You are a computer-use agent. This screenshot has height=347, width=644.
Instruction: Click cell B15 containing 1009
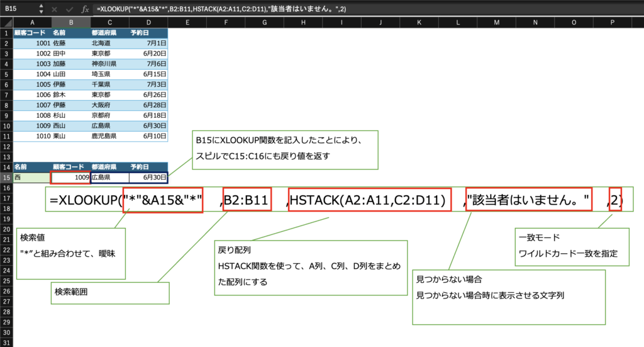coord(71,178)
